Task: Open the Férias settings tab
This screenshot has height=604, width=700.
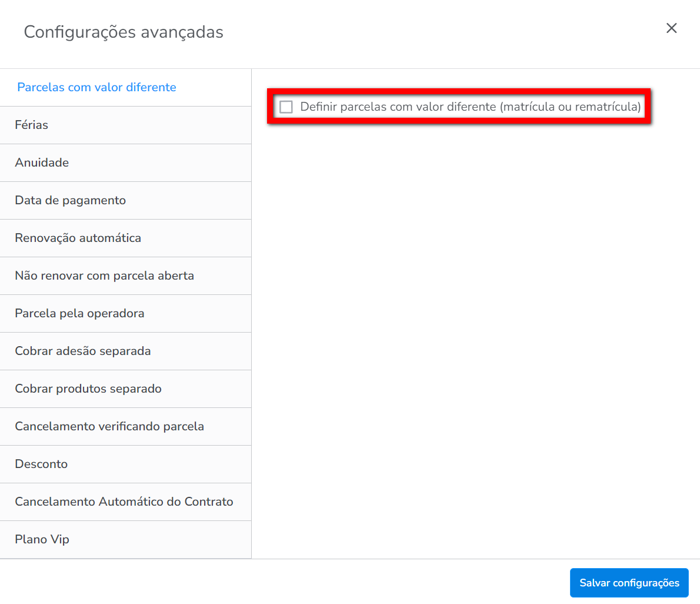Action: [32, 125]
